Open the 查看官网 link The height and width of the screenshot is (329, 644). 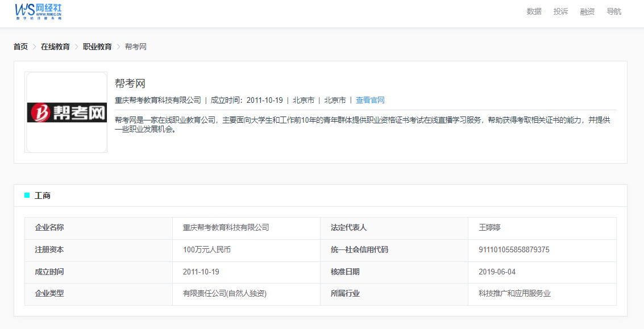click(370, 100)
